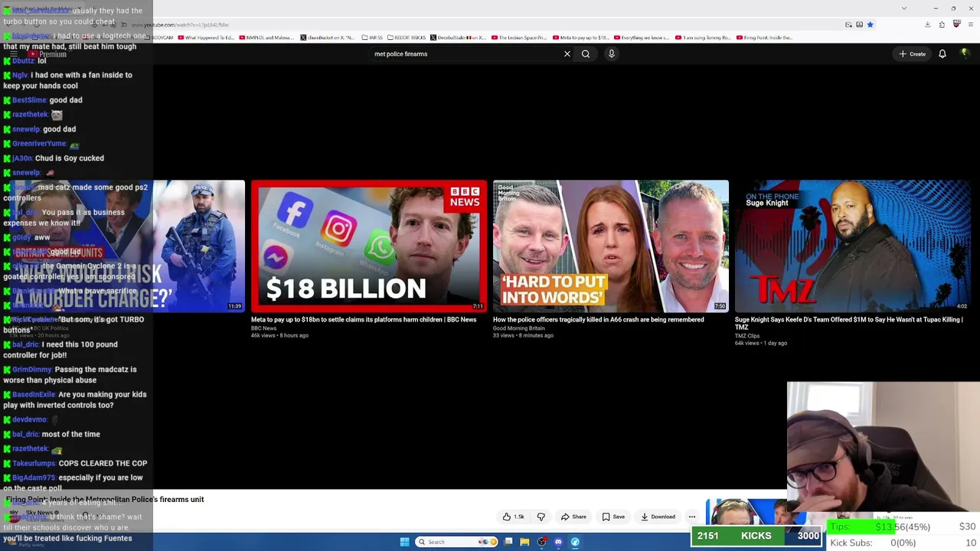Click chat message 'COPS CLEARED THE COP'
The height and width of the screenshot is (551, 980).
(103, 464)
